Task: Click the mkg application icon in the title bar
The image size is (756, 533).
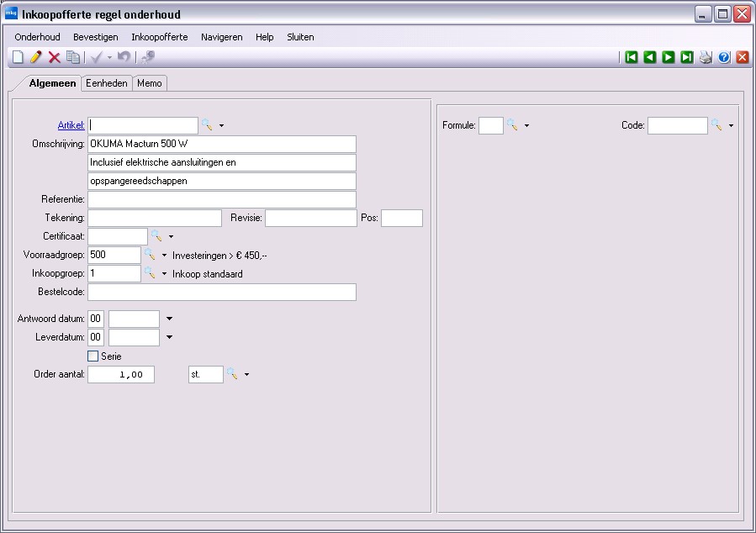Action: pos(11,13)
